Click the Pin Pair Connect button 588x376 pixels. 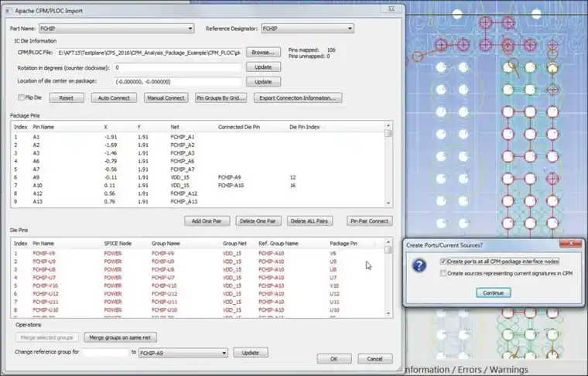pos(370,221)
